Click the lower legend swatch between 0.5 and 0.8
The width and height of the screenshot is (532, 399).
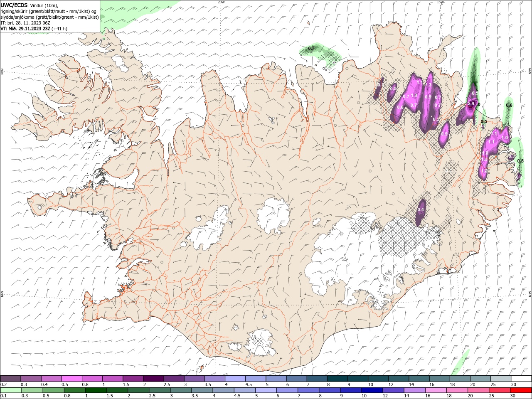[53, 390]
